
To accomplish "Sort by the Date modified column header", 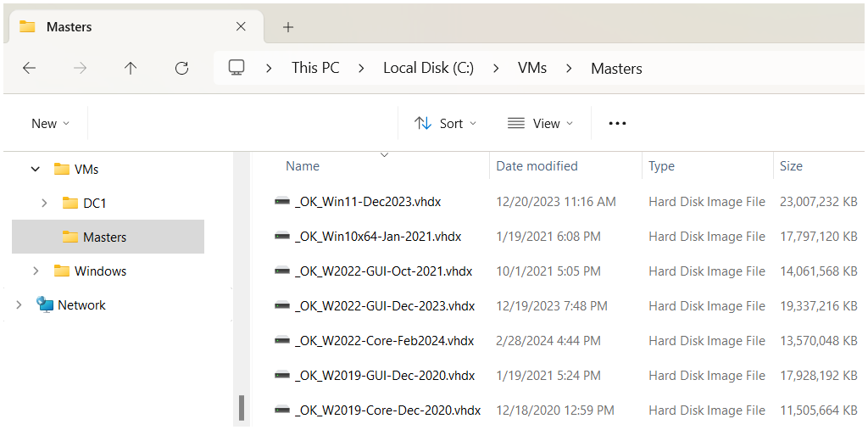I will tap(537, 166).
